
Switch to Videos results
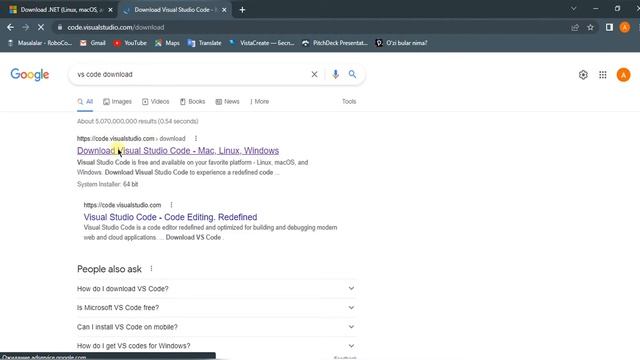pos(155,102)
